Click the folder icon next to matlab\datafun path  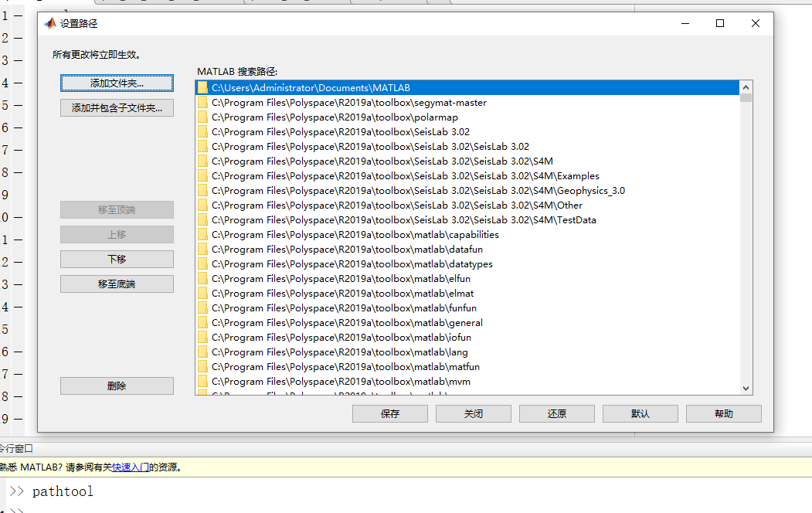point(203,249)
